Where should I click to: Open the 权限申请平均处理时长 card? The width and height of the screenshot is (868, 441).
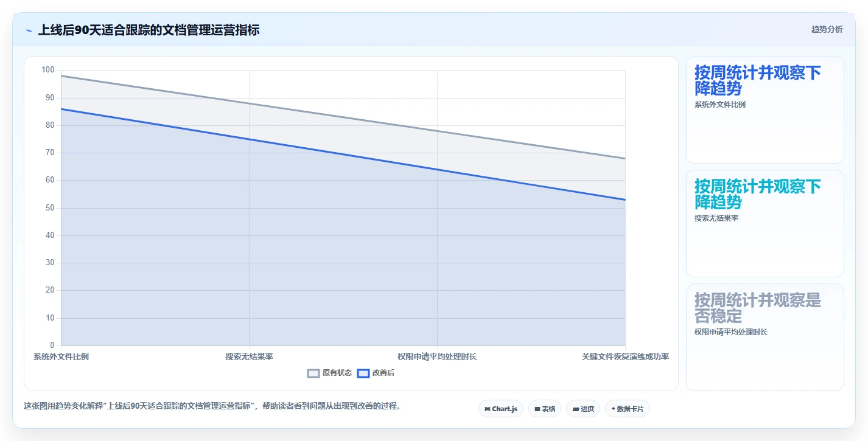point(765,338)
